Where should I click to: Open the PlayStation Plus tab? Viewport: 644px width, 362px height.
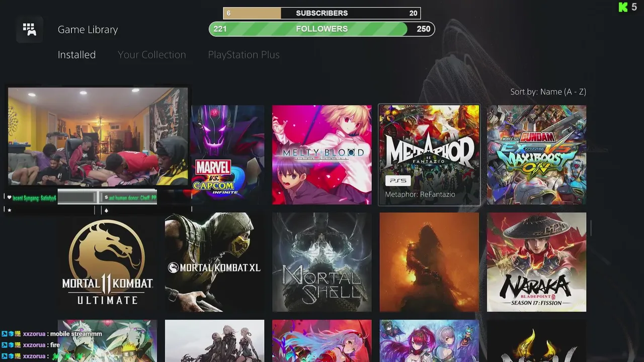(x=244, y=55)
